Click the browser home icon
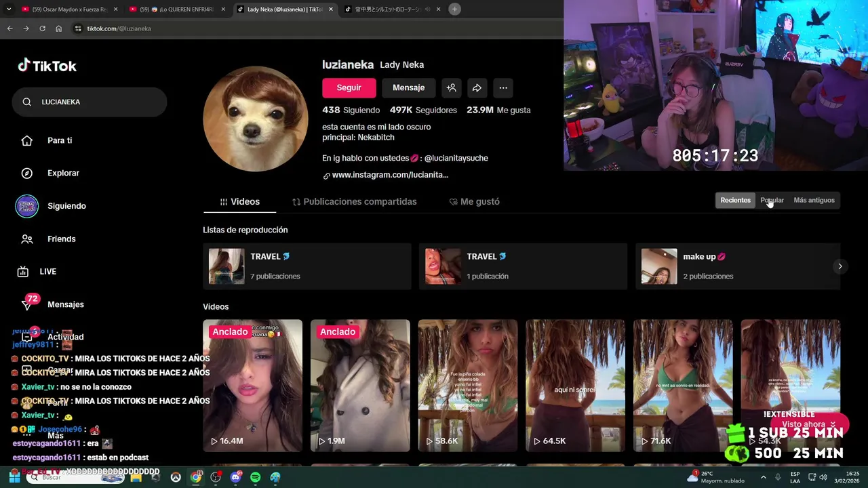The width and height of the screenshot is (868, 488). pos(58,28)
